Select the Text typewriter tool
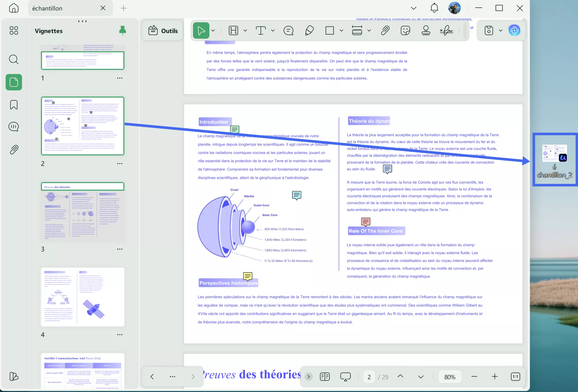The height and width of the screenshot is (392, 578). (261, 30)
